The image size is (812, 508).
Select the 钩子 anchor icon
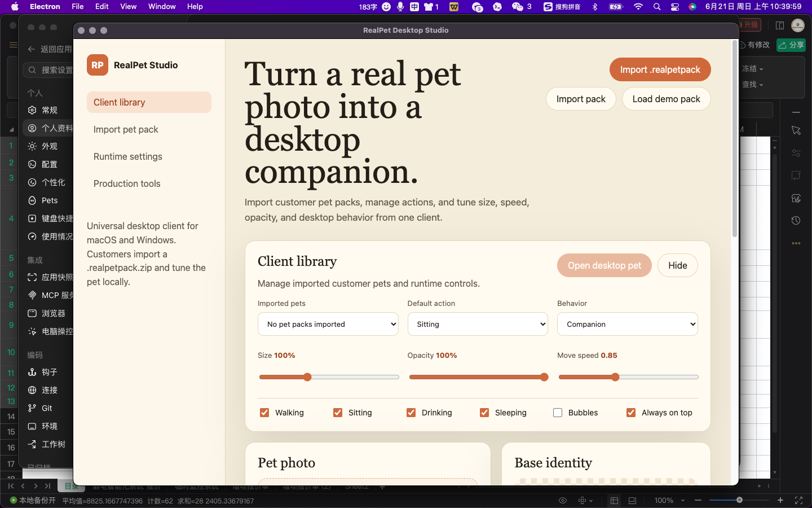coord(32,372)
